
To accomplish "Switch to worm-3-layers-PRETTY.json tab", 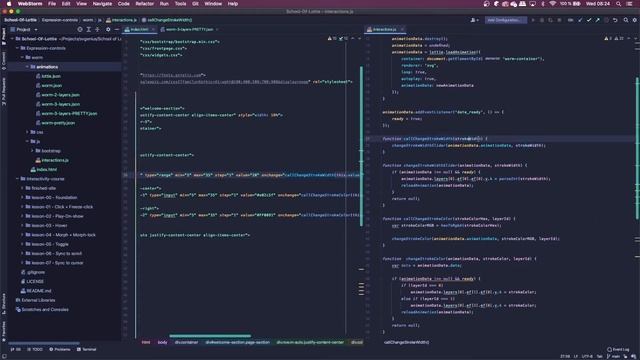I will point(189,29).
